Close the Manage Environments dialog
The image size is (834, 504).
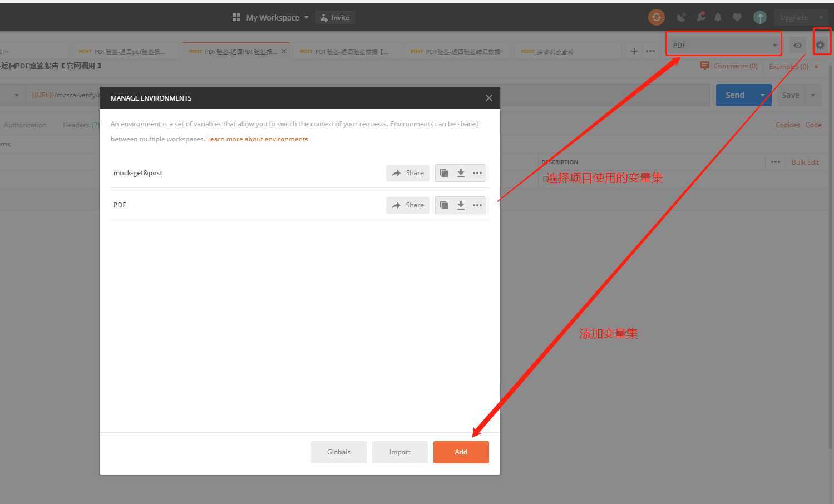point(488,98)
